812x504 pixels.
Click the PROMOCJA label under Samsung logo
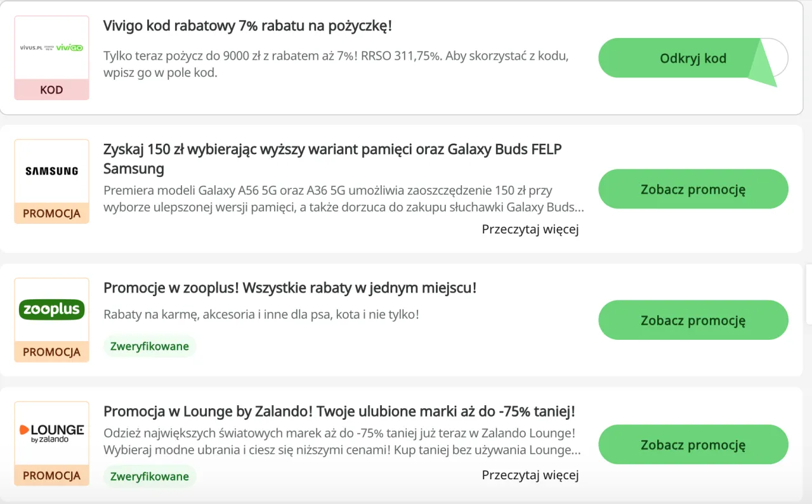[51, 214]
